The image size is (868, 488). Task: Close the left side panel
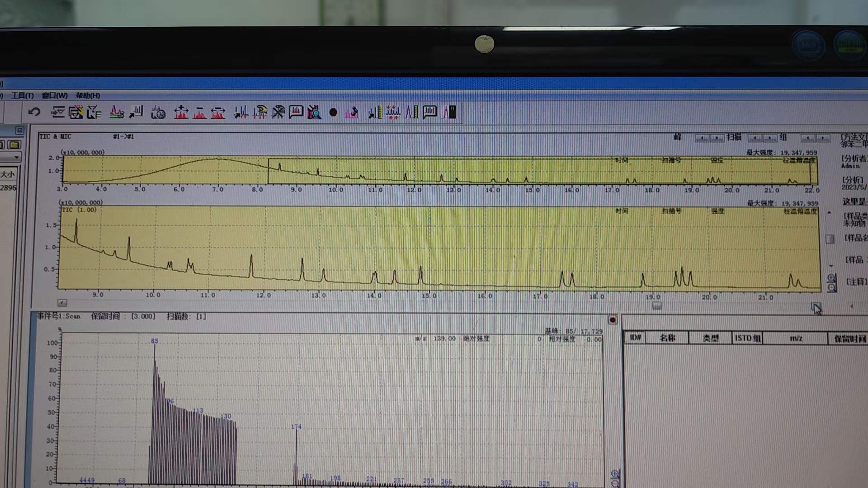(x=19, y=130)
